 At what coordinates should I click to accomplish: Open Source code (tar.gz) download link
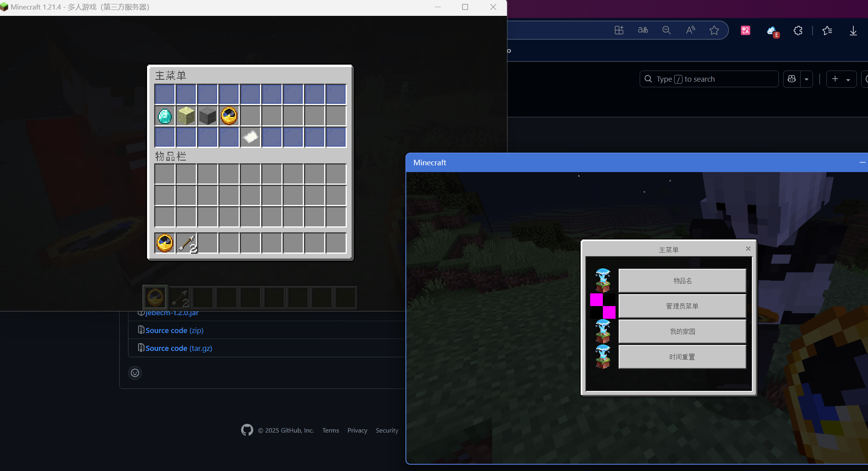(x=179, y=348)
